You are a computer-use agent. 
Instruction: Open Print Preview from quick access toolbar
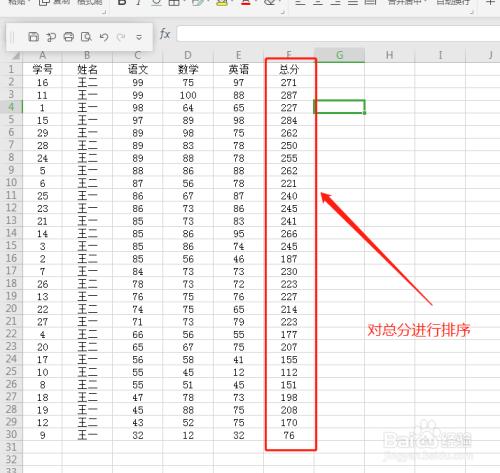[86, 37]
